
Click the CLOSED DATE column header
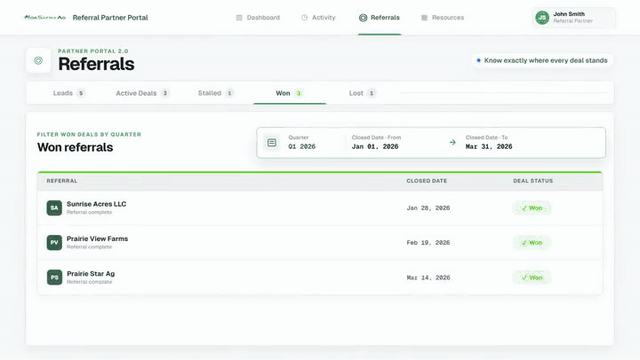tap(427, 181)
